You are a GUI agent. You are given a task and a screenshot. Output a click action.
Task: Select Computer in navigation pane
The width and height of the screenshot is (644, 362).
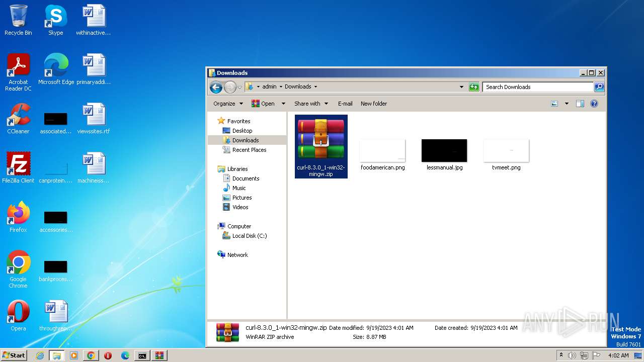tap(239, 226)
